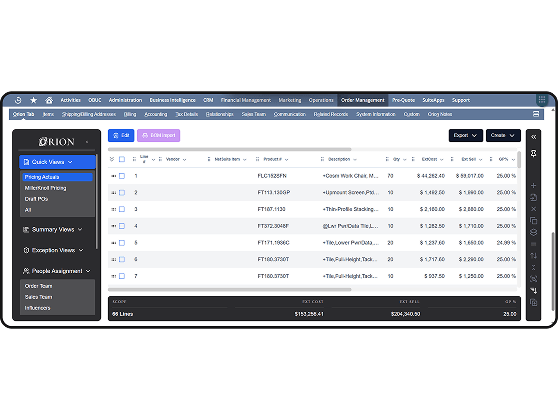The image size is (558, 420).
Task: Switch to the Sales Team tab
Action: click(254, 114)
